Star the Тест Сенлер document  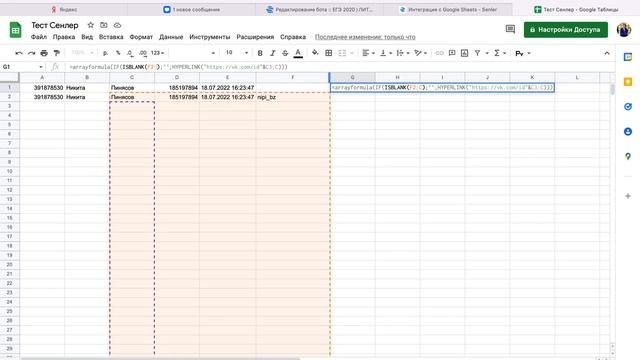point(91,25)
